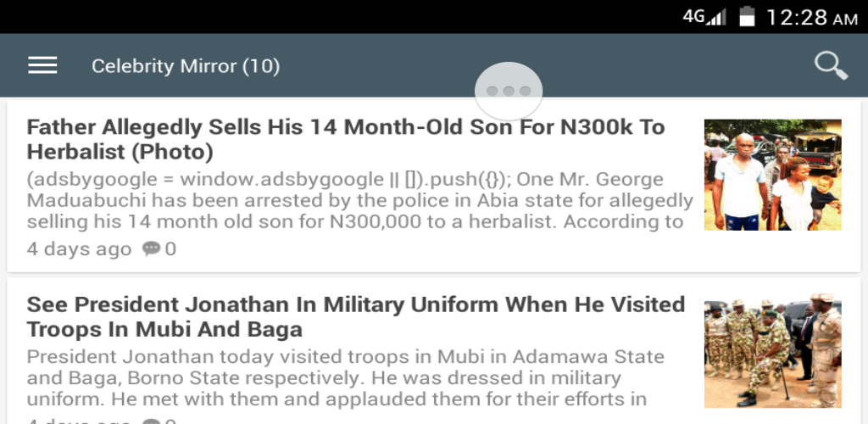Tap the Celebrity Mirror (10) title

click(x=186, y=66)
